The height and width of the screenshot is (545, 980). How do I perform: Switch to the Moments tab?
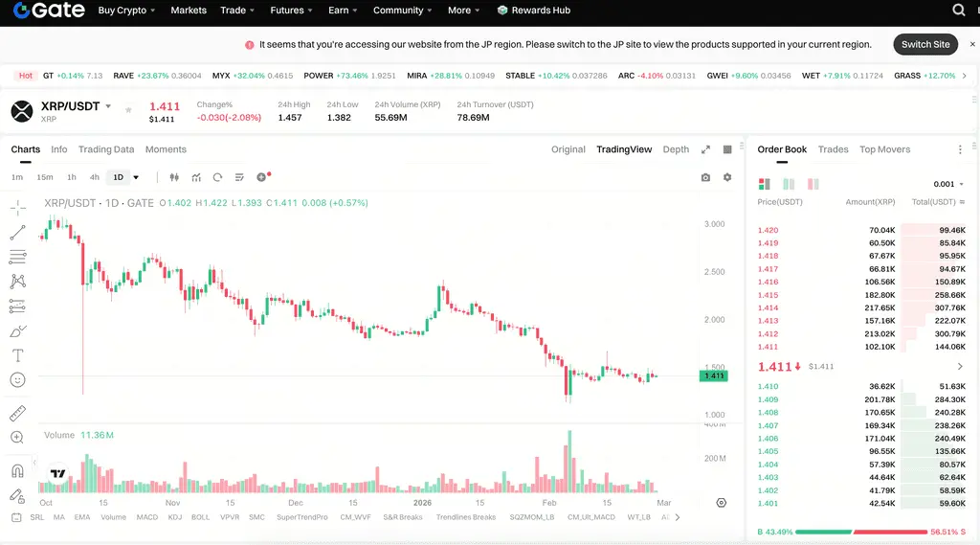click(166, 149)
